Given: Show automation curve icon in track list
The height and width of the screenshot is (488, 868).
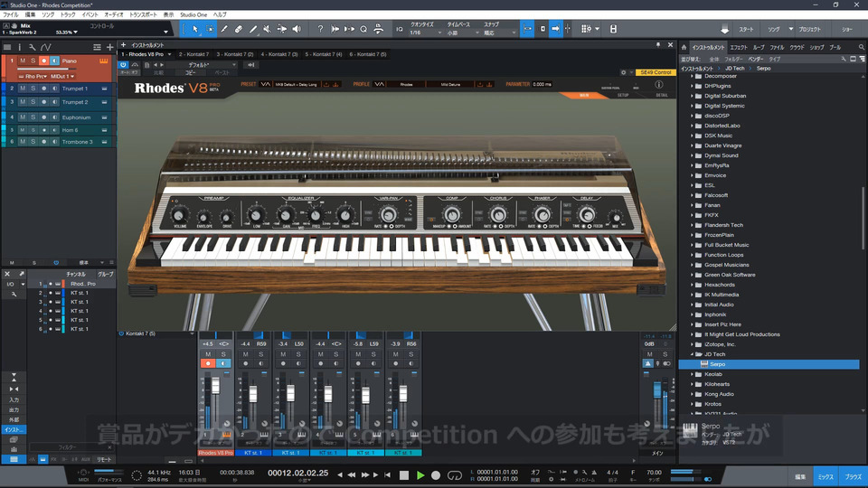Looking at the screenshot, I should point(46,47).
